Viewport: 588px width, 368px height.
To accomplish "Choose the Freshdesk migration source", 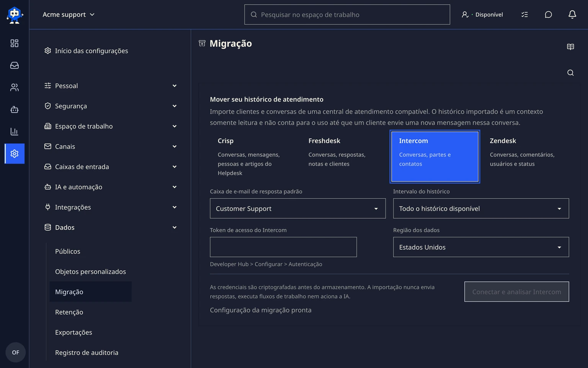I will 344,157.
